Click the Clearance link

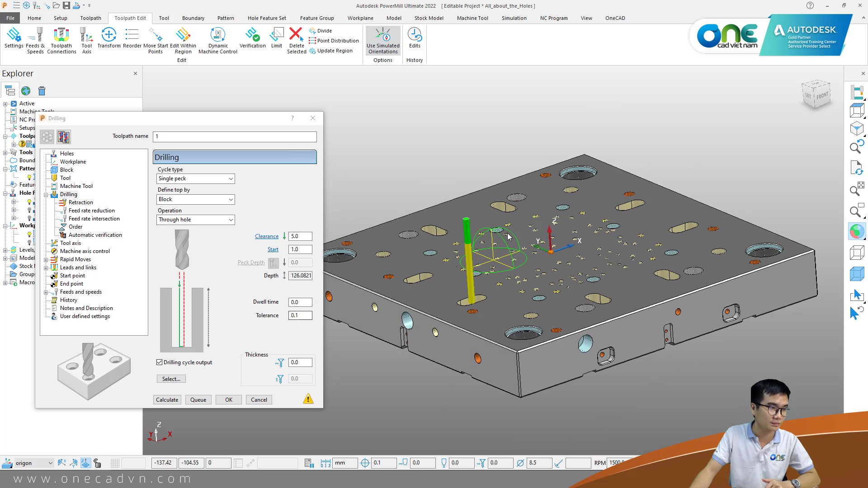click(x=267, y=236)
